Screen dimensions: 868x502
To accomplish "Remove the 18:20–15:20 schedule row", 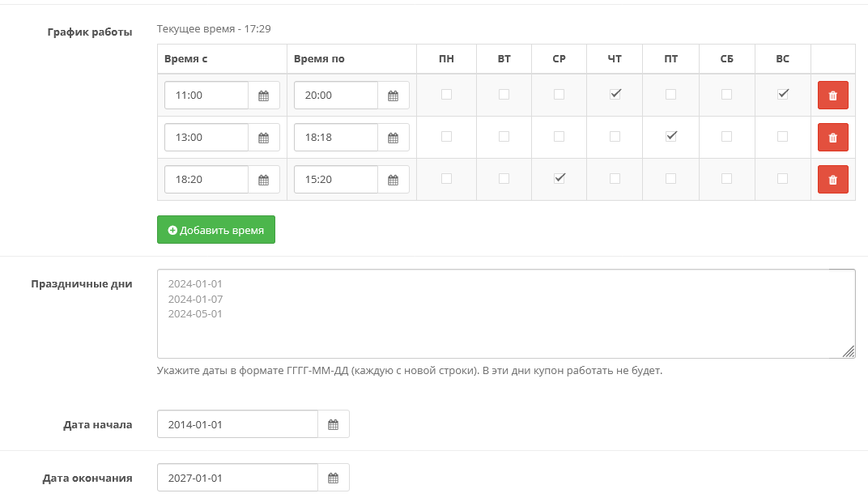I will [832, 180].
